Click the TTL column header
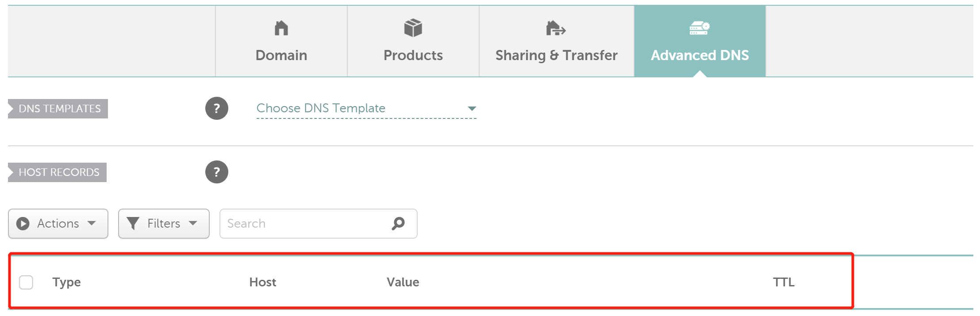This screenshot has height=316, width=980. 784,282
